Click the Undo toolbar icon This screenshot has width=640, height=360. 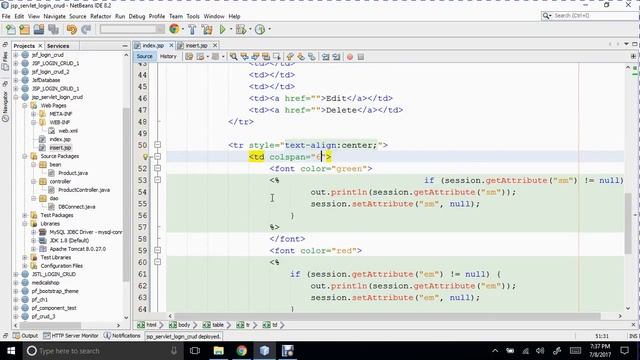click(x=72, y=29)
